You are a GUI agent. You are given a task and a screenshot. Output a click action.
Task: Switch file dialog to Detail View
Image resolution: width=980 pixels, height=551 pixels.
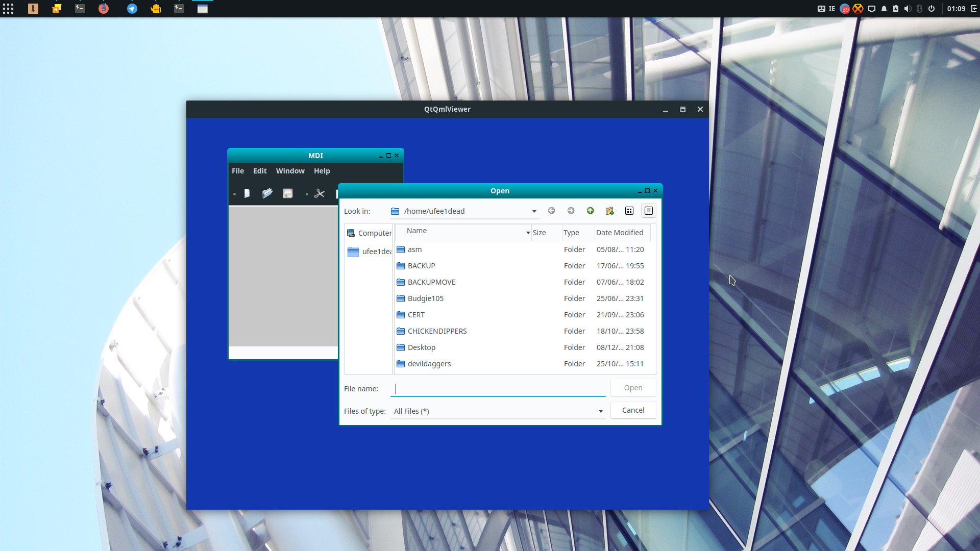coord(649,211)
